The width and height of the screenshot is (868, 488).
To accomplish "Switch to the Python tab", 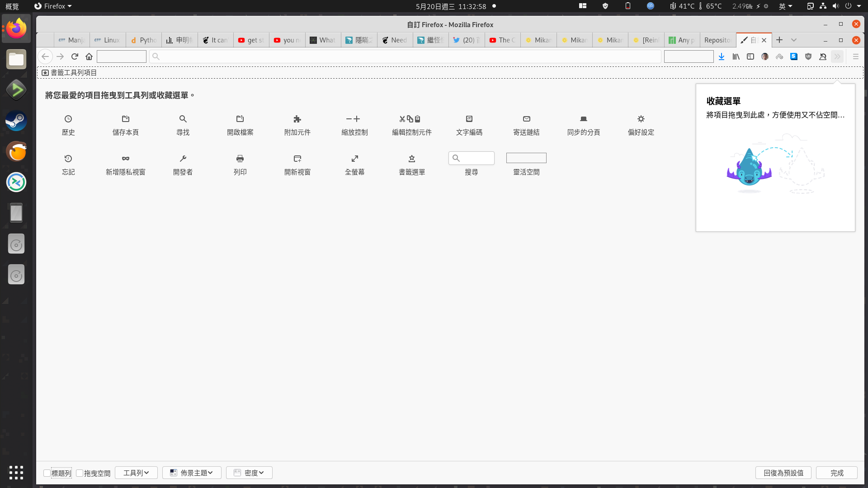I will point(143,40).
